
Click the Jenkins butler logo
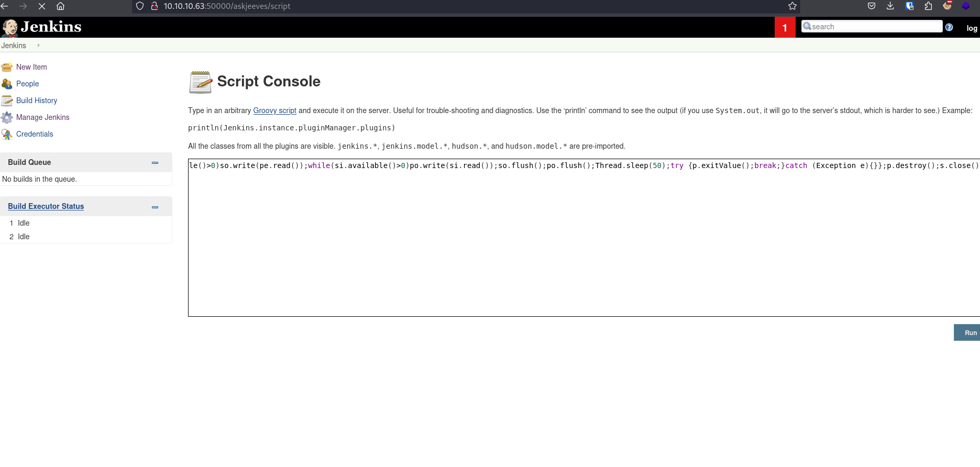pyautogui.click(x=9, y=28)
